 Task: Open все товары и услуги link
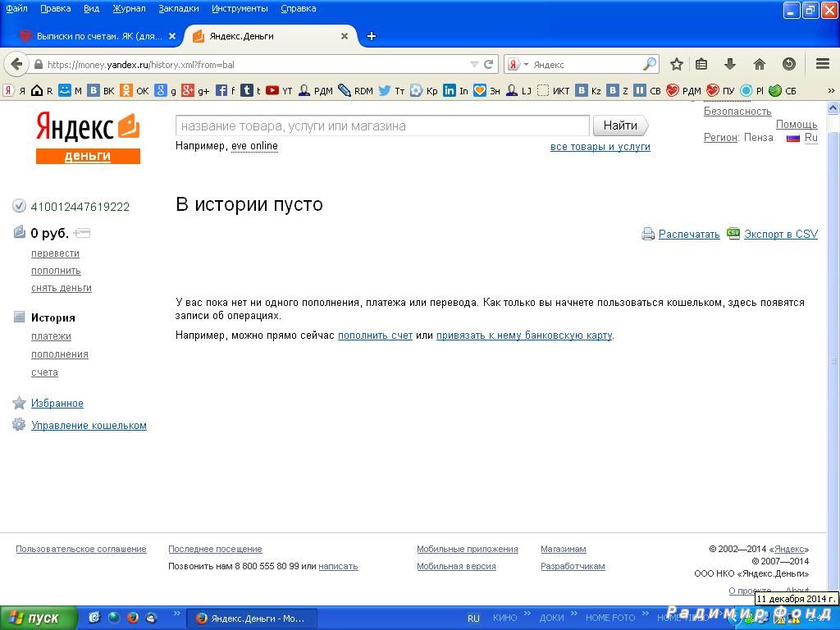(x=600, y=147)
